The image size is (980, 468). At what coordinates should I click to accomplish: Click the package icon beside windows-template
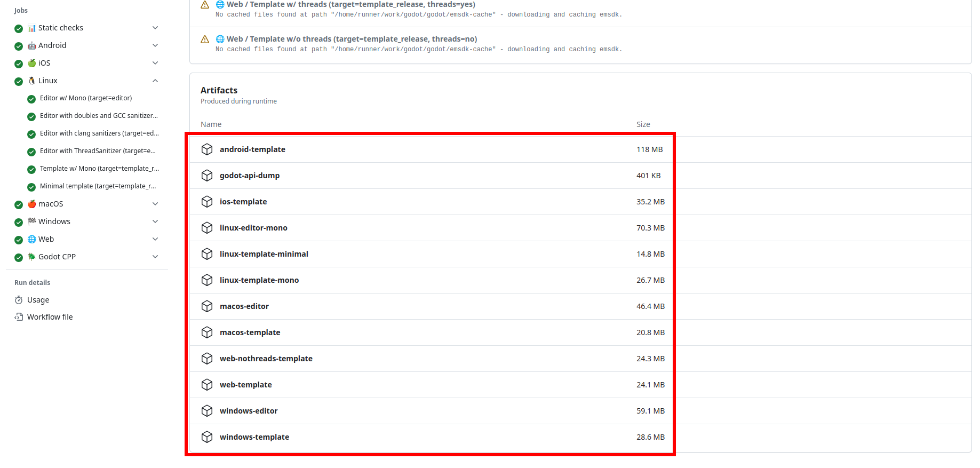coord(207,437)
